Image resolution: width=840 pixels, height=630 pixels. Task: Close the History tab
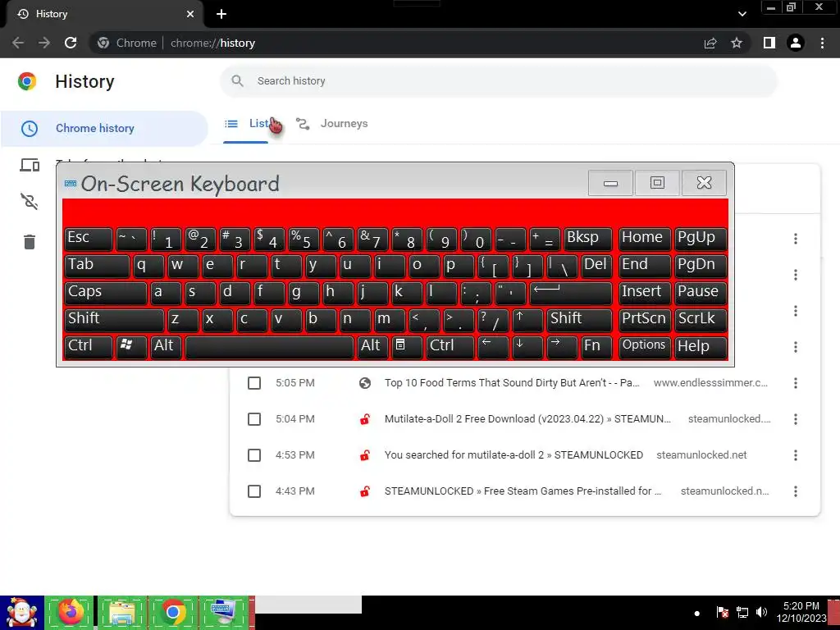click(x=190, y=14)
